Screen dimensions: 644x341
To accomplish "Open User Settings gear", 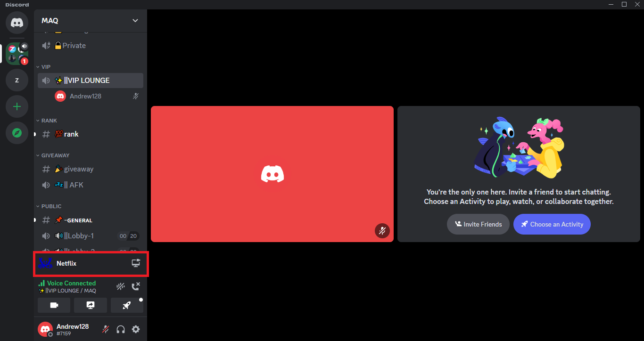I will click(x=136, y=329).
